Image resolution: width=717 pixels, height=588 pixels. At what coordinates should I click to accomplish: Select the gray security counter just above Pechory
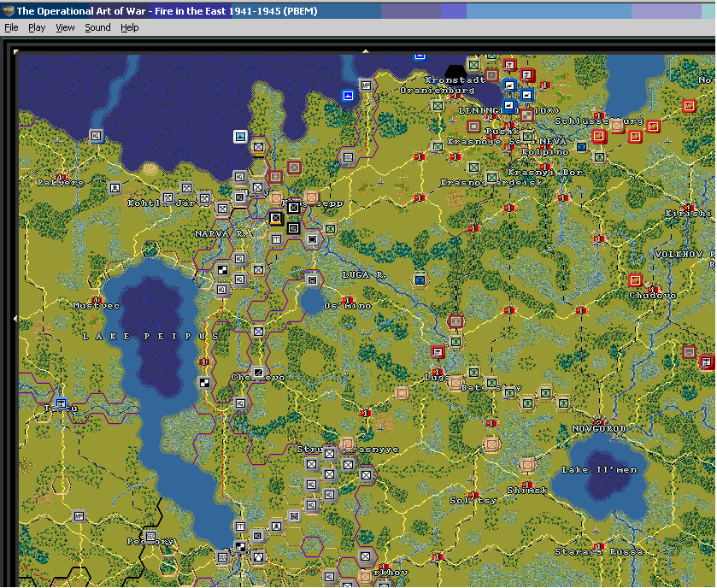tap(150, 535)
